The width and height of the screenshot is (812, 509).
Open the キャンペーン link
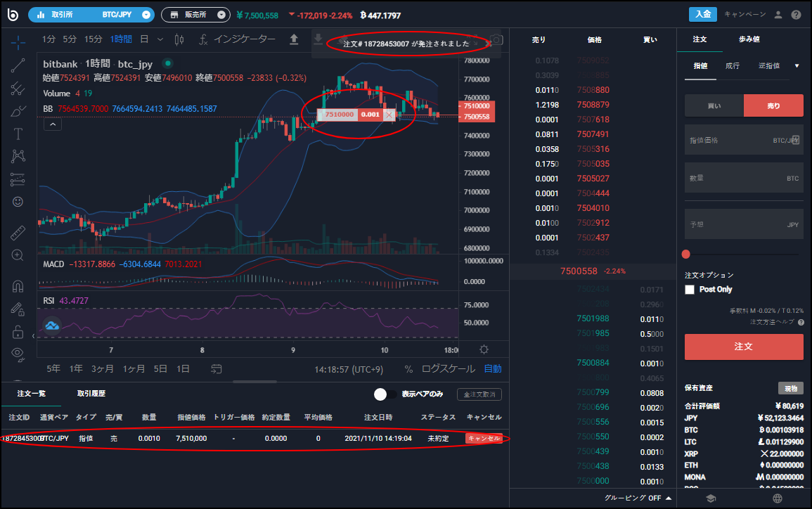(745, 15)
